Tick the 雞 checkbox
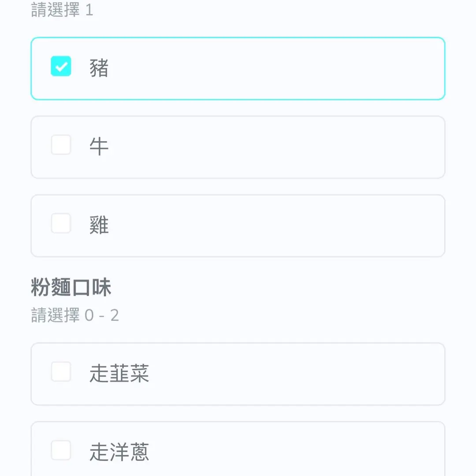Viewport: 476px width, 476px height. click(x=61, y=223)
